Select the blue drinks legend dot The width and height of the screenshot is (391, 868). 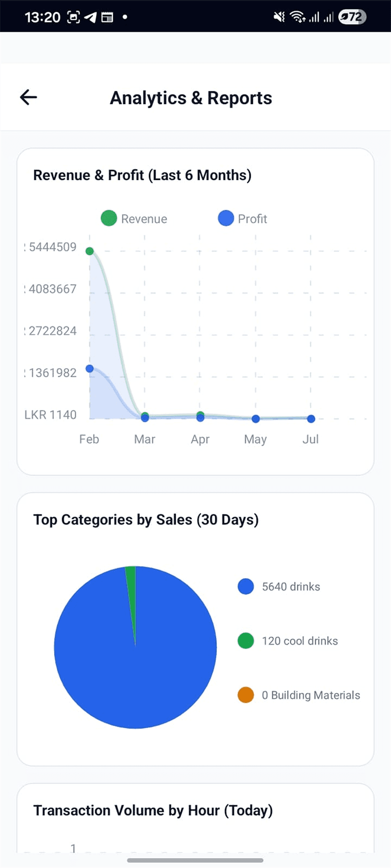pos(246,586)
